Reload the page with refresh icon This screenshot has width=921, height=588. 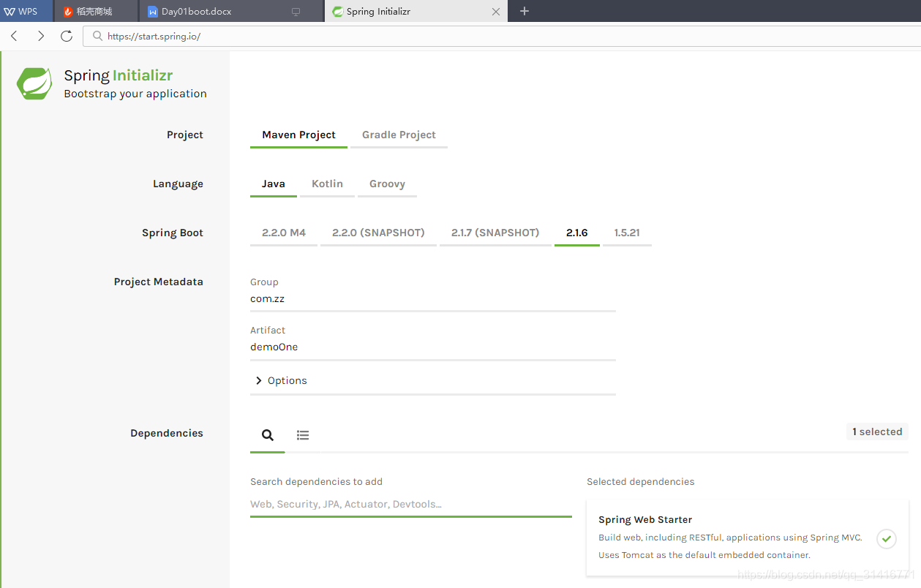[67, 36]
